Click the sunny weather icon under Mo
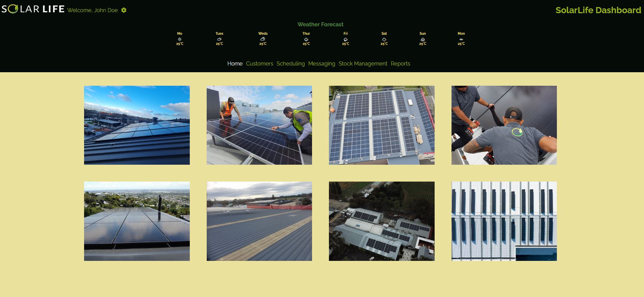Viewport: 644px width, 297px height. pyautogui.click(x=180, y=39)
